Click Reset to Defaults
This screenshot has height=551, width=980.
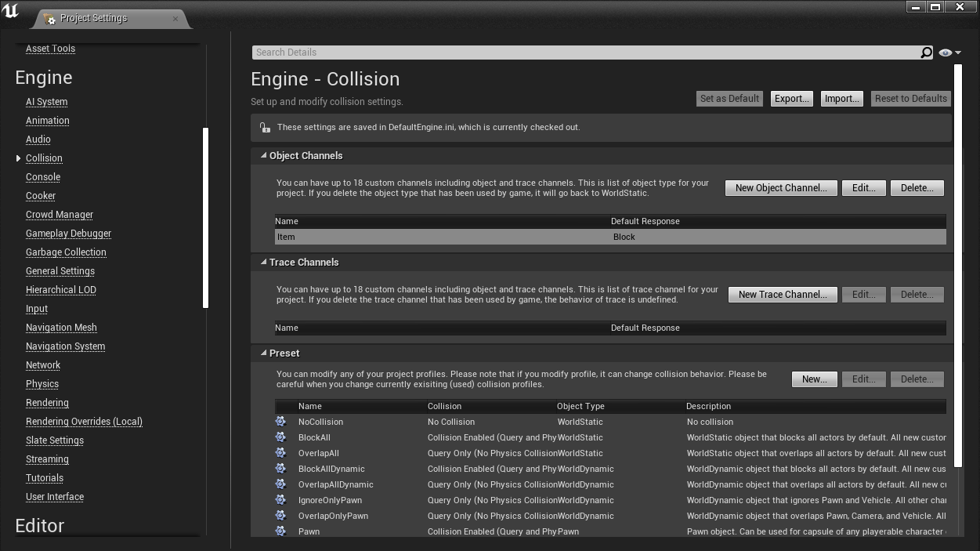click(911, 99)
